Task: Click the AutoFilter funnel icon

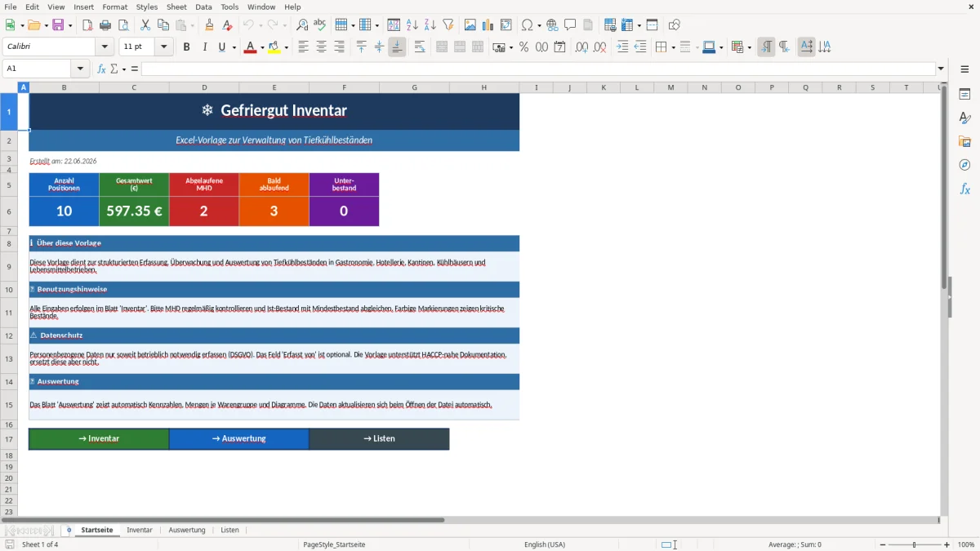Action: click(448, 25)
